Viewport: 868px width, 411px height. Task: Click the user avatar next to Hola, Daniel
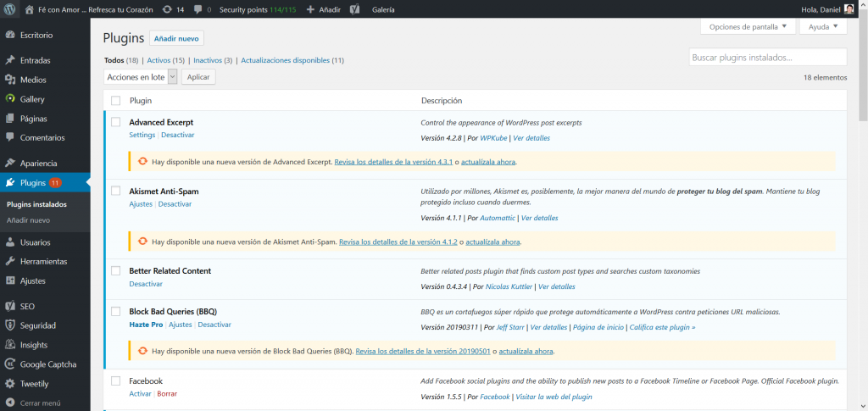tap(849, 9)
